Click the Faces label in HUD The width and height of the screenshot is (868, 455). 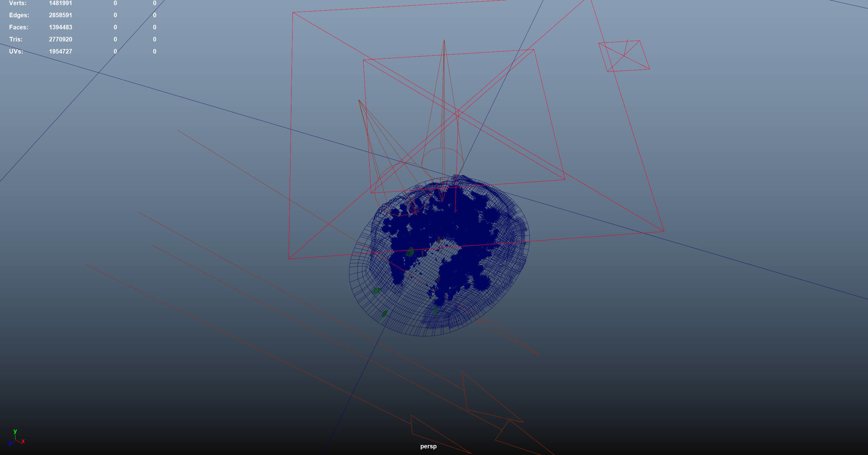click(x=18, y=27)
